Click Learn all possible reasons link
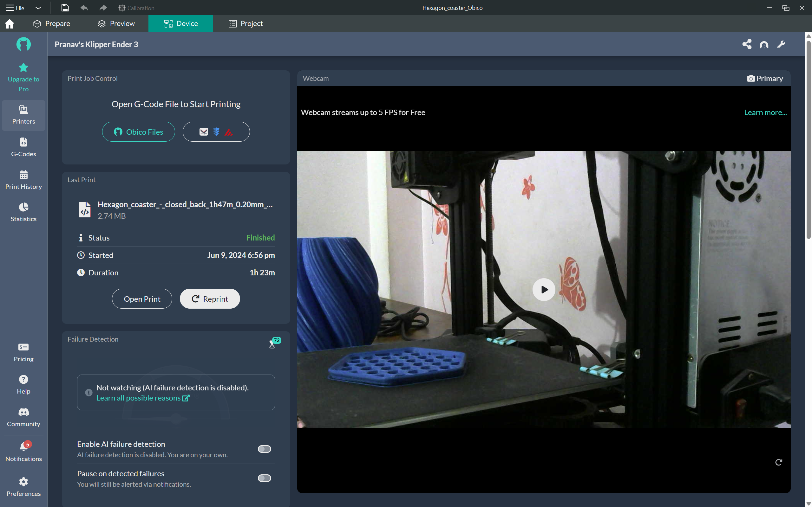The height and width of the screenshot is (507, 812). coord(139,398)
